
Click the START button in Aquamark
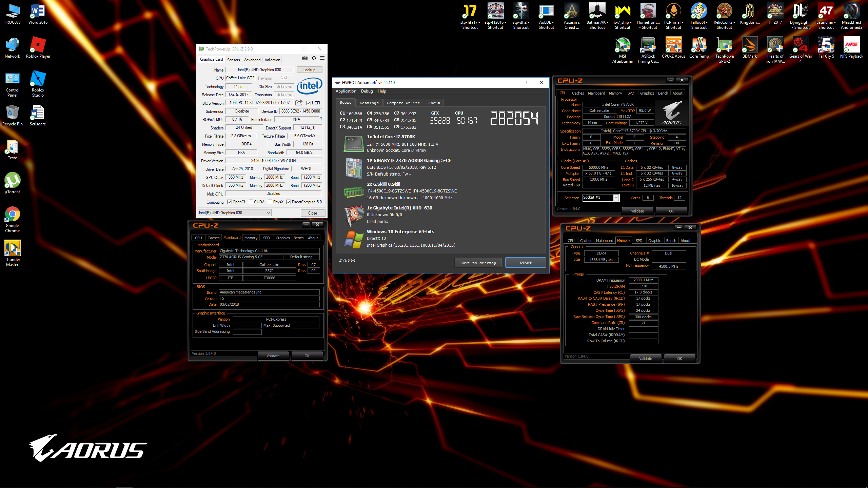tap(526, 263)
